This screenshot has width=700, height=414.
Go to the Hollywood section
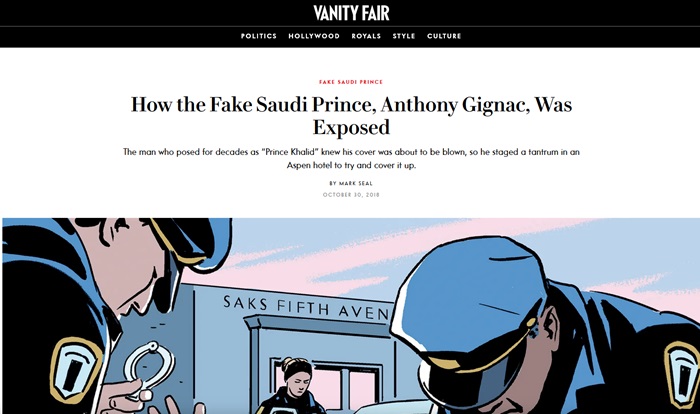[x=314, y=36]
